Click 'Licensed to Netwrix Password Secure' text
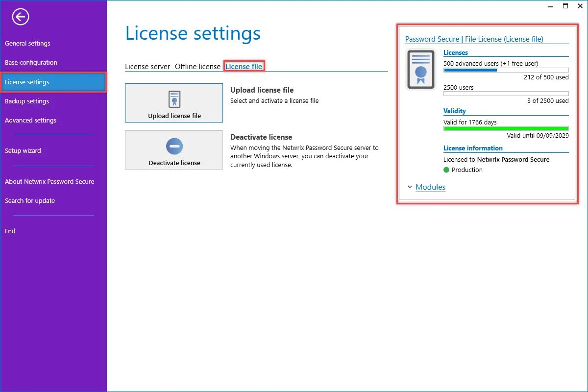 pos(496,160)
